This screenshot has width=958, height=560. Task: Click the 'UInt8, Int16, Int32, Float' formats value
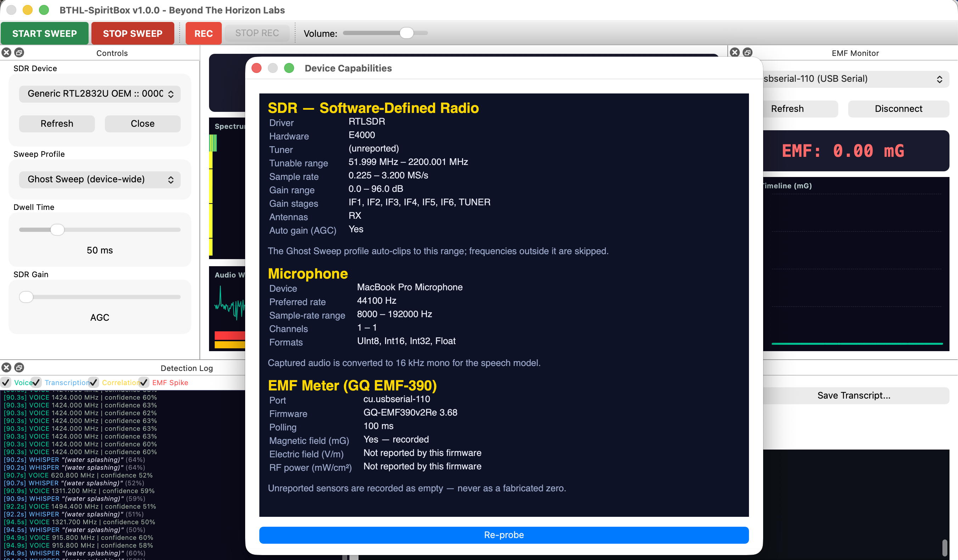pyautogui.click(x=406, y=341)
